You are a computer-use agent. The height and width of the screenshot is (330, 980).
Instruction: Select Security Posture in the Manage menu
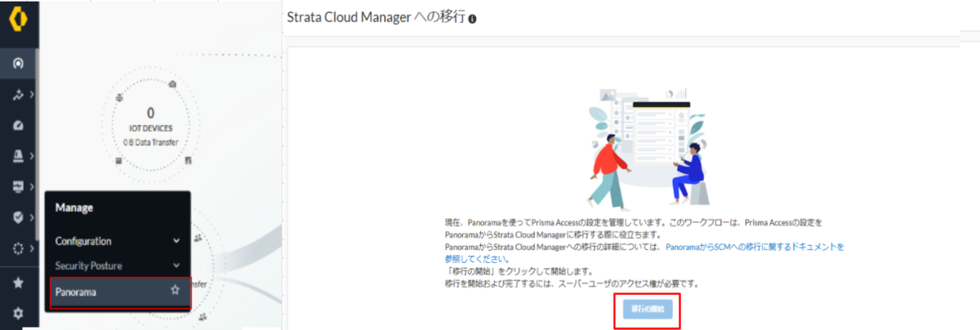[x=87, y=265]
